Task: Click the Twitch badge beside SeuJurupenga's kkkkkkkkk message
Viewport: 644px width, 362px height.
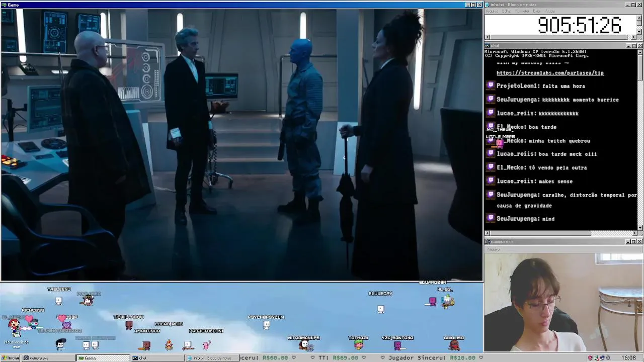Action: 491,100
